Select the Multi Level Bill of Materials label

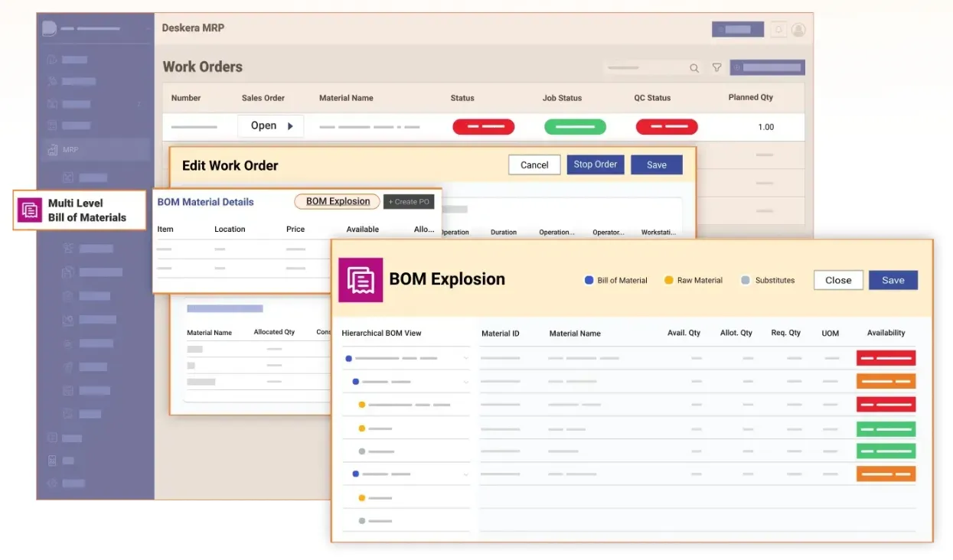[x=86, y=210]
